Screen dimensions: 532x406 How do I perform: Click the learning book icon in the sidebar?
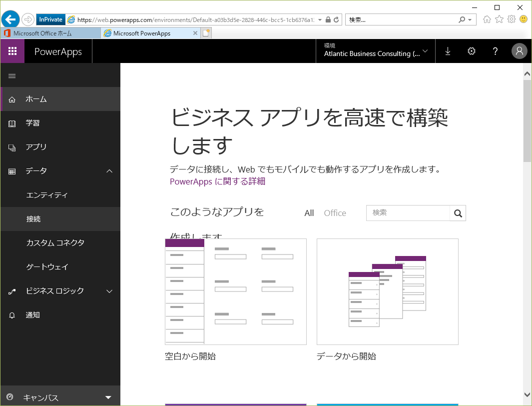coord(12,123)
